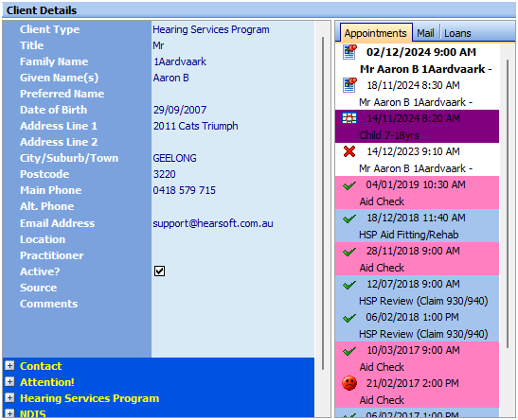Click the appointment icon for 02/12/2024 9:00 AM
This screenshot has height=420, width=518.
[x=349, y=52]
